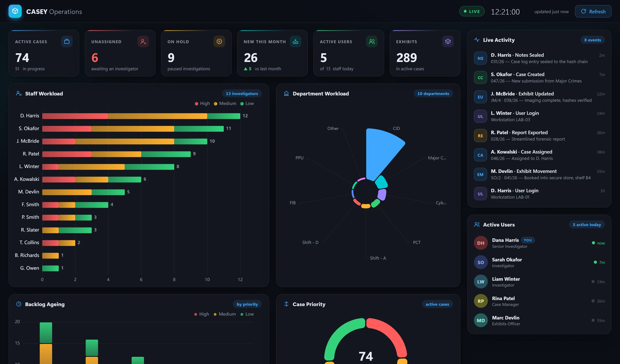
Task: Click the 289 exhibits value
Action: (406, 58)
